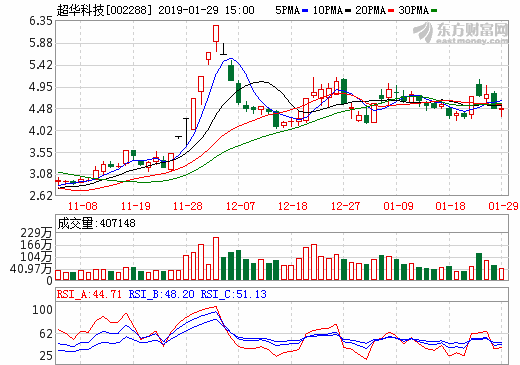Click the 11-28 date label

(x=188, y=206)
